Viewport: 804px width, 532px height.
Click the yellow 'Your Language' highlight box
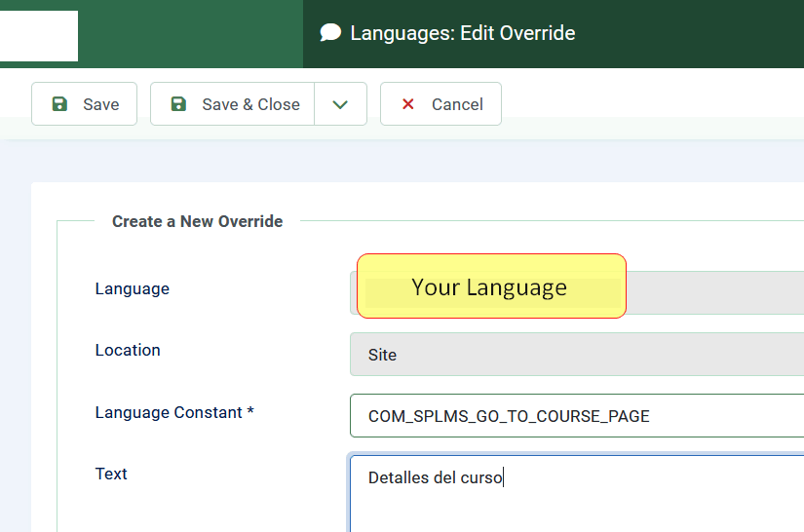pyautogui.click(x=490, y=286)
